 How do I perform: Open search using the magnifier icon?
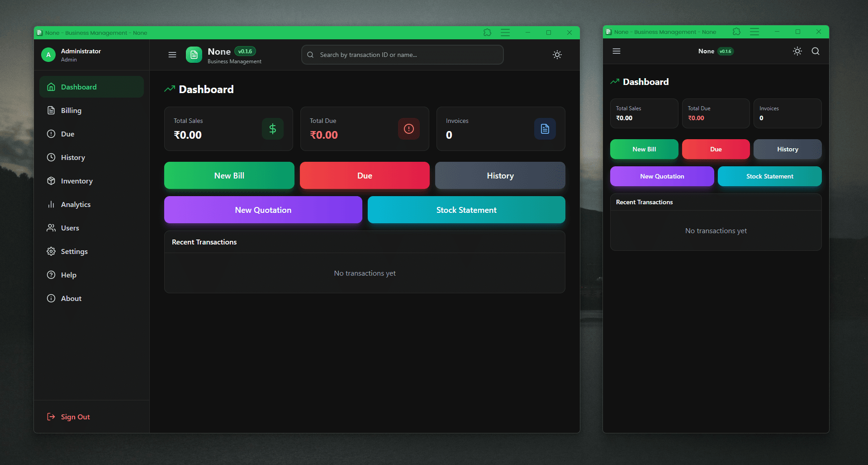(816, 51)
